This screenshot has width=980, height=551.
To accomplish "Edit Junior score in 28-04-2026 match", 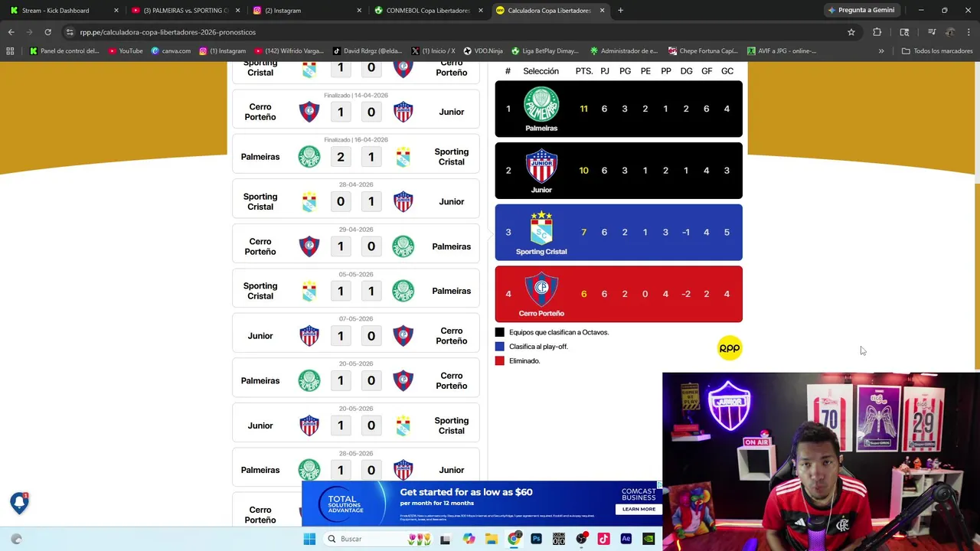I will tap(371, 201).
